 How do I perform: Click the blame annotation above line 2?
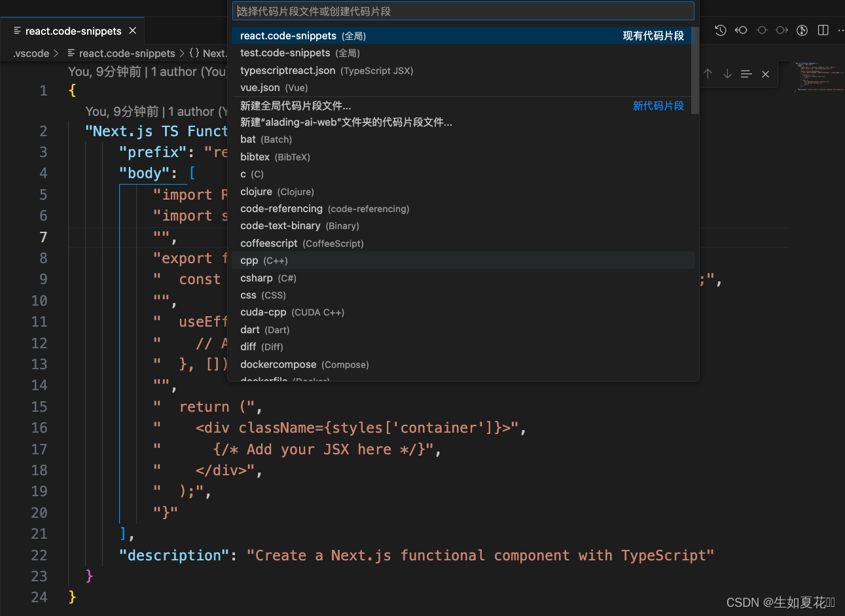tap(156, 111)
